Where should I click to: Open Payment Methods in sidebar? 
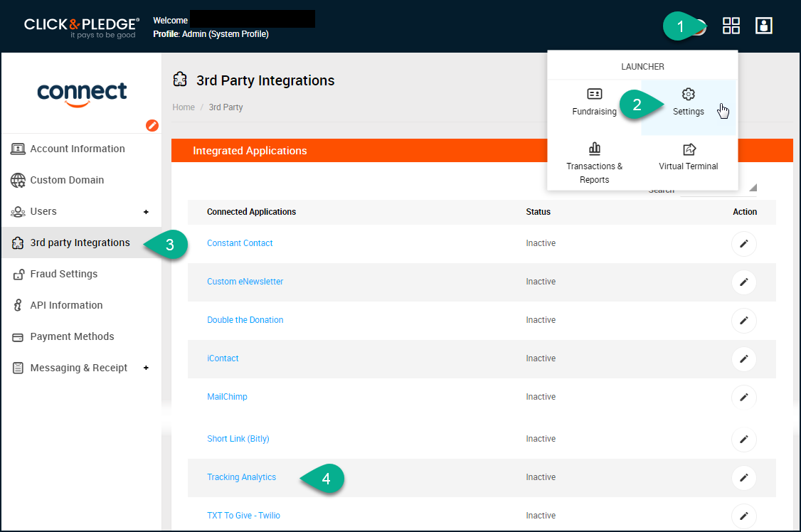point(81,336)
